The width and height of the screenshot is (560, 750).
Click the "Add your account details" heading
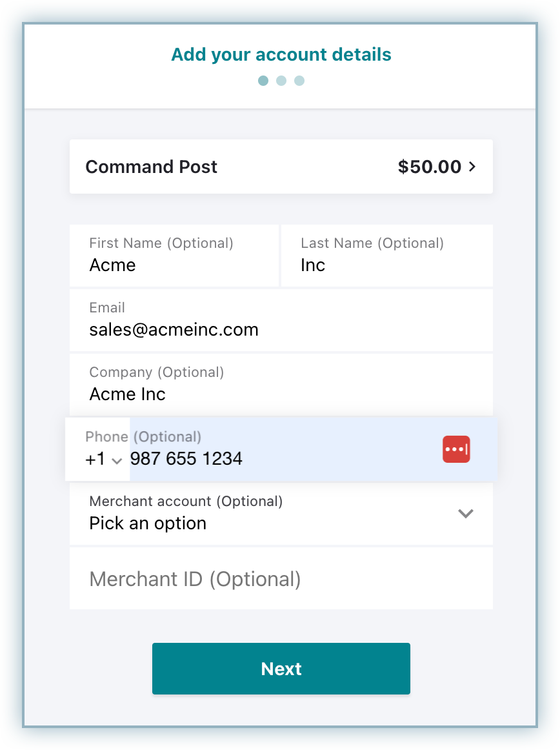click(x=281, y=54)
